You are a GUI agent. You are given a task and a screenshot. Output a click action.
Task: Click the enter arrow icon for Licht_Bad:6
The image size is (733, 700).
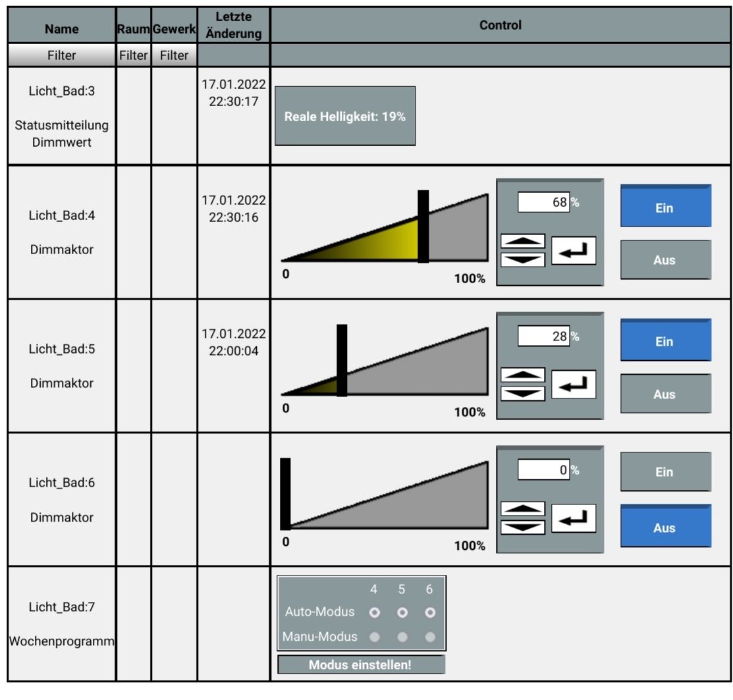pos(574,518)
